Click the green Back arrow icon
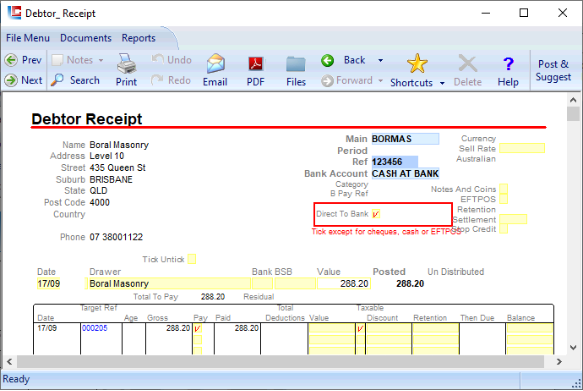 (328, 60)
